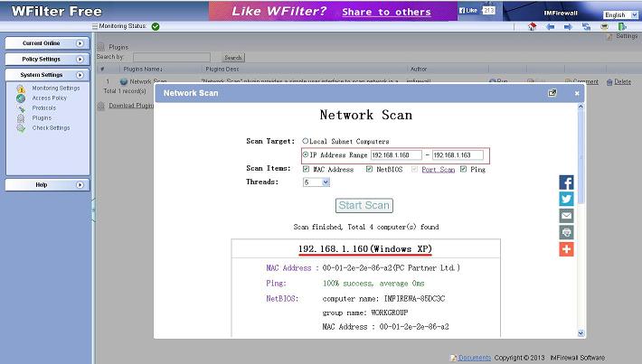Share on Twitter from side share bar
The image size is (642, 364).
pyautogui.click(x=567, y=200)
